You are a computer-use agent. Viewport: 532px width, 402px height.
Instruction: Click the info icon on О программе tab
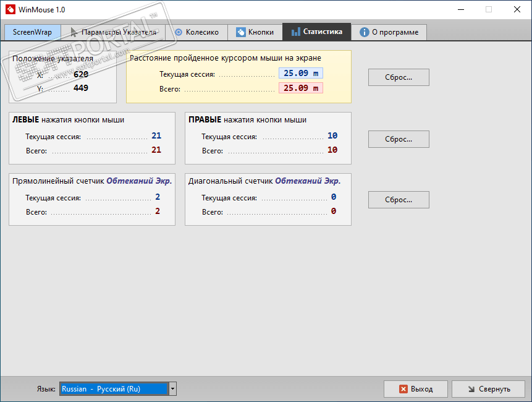(x=365, y=32)
